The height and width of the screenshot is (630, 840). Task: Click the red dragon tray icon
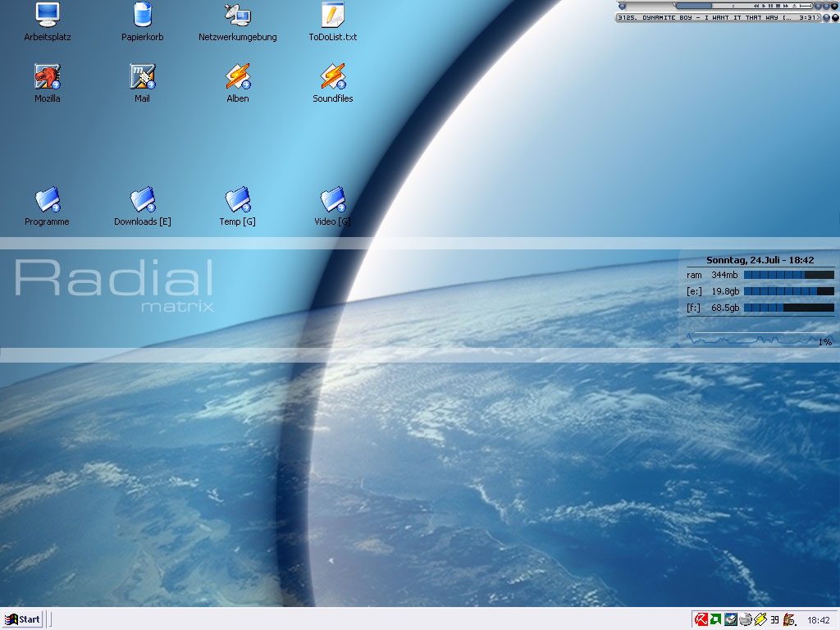[x=789, y=619]
